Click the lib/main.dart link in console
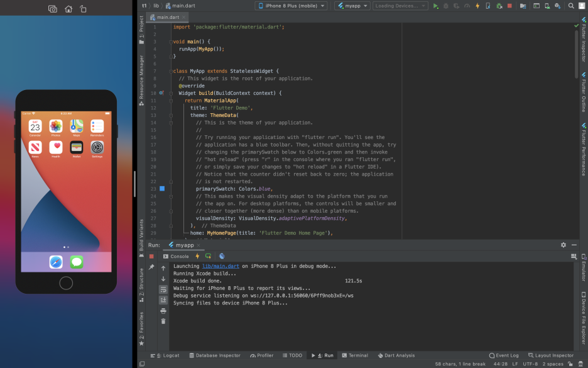Viewport: 588px width, 368px height. tap(220, 266)
